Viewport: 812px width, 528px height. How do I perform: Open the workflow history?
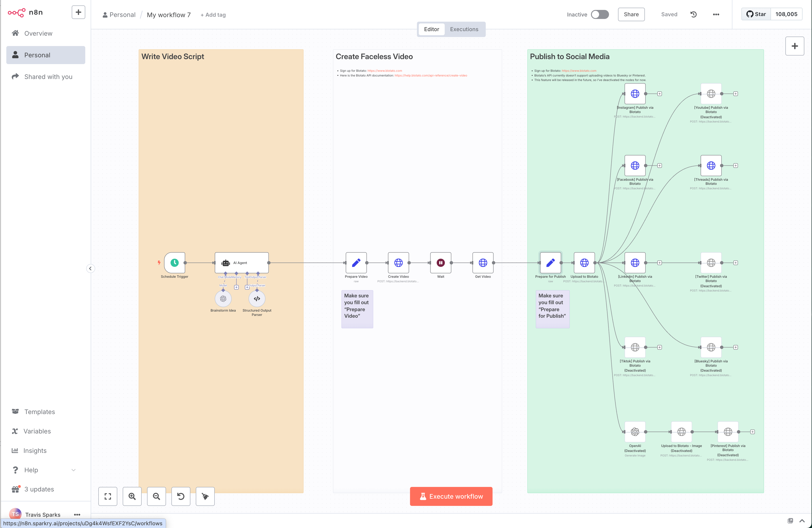(694, 14)
